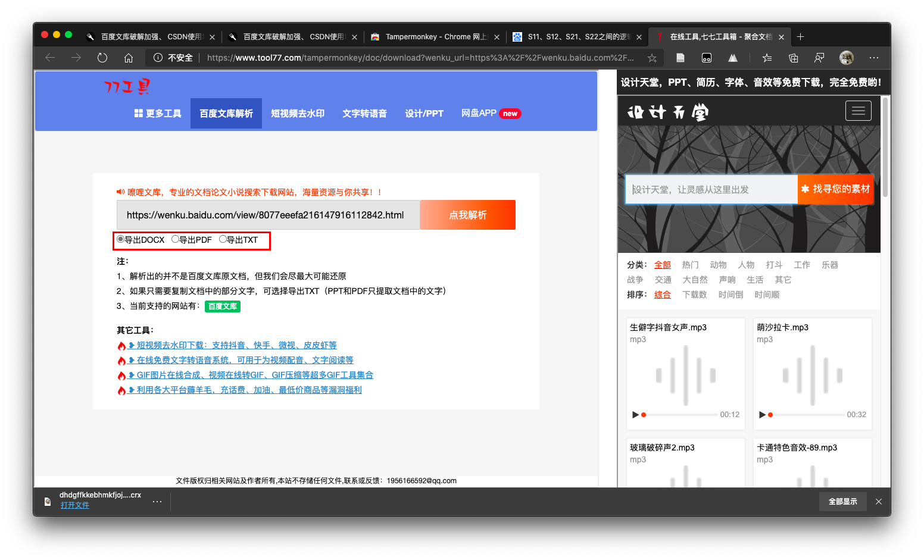Open the 文字转语音 nav item
This screenshot has width=924, height=560.
pyautogui.click(x=364, y=114)
